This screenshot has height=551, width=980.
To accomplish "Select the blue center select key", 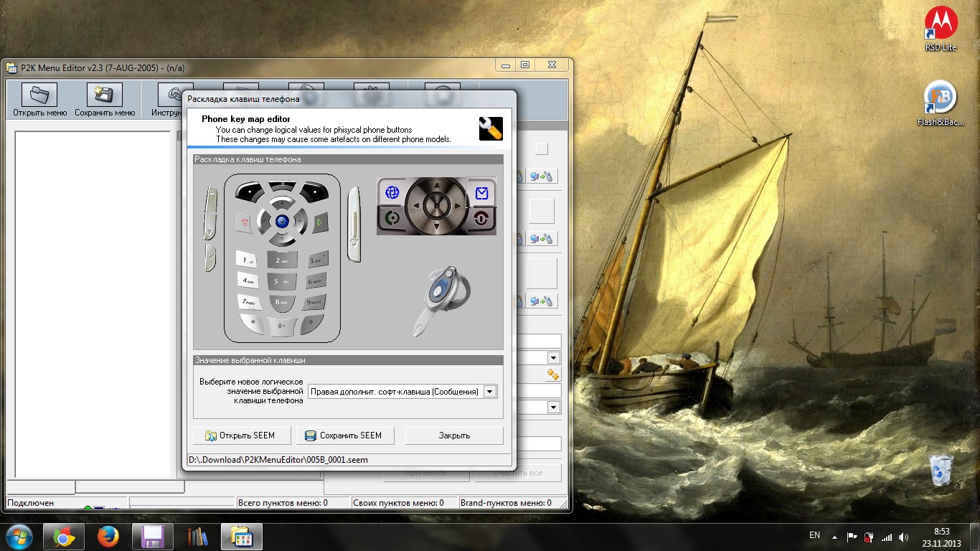I will (x=282, y=222).
